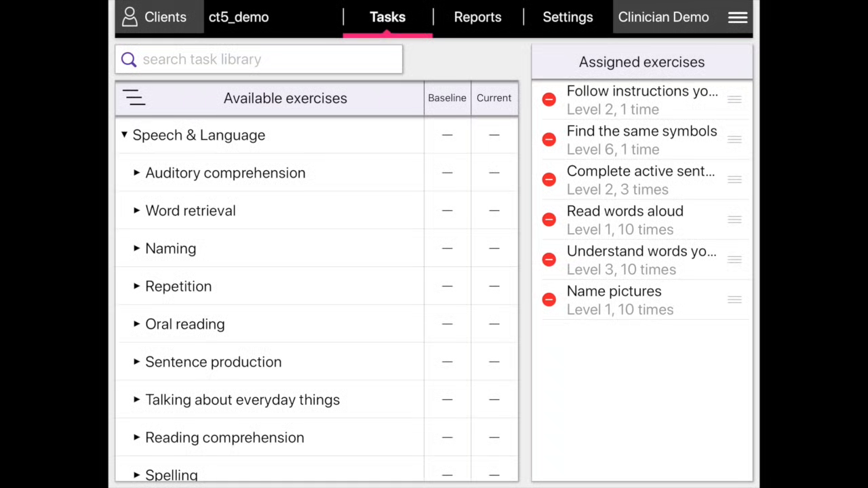Viewport: 868px width, 488px height.
Task: Collapse the Speech & Language category
Action: click(124, 135)
